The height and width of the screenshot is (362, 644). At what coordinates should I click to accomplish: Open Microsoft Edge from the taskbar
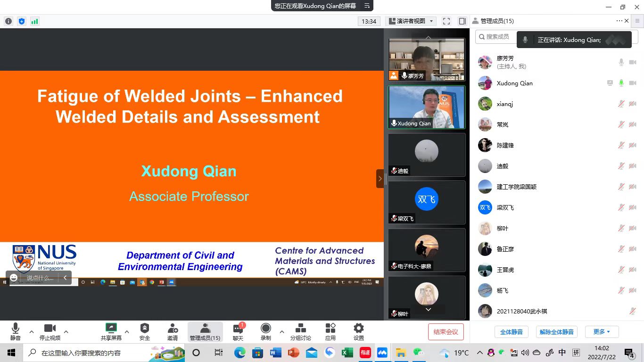tap(240, 353)
